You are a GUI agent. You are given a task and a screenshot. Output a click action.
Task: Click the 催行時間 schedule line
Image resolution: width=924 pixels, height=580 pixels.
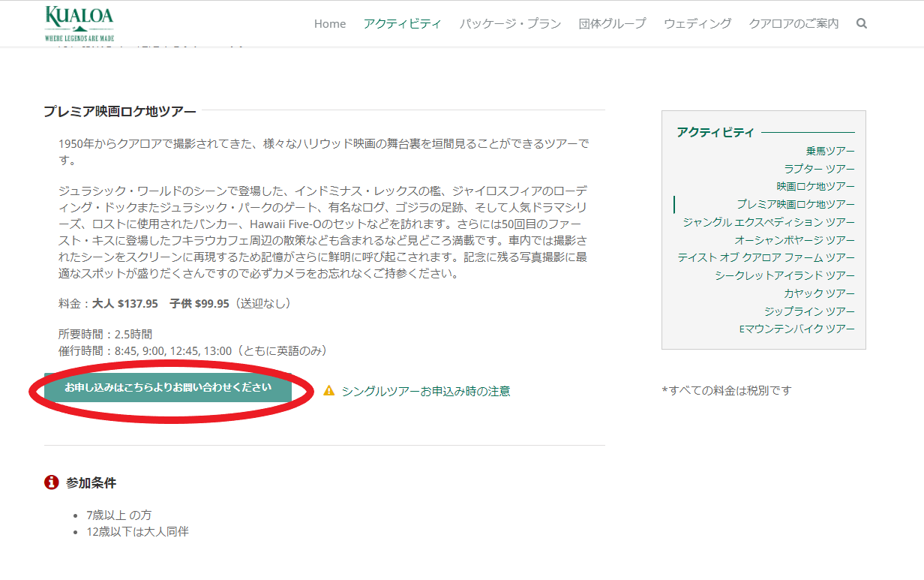(193, 350)
